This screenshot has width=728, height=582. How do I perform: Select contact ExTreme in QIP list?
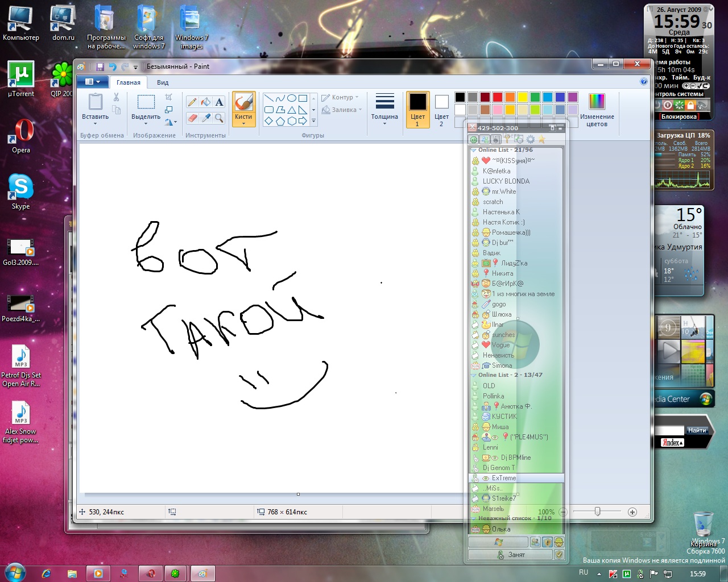tap(516, 478)
